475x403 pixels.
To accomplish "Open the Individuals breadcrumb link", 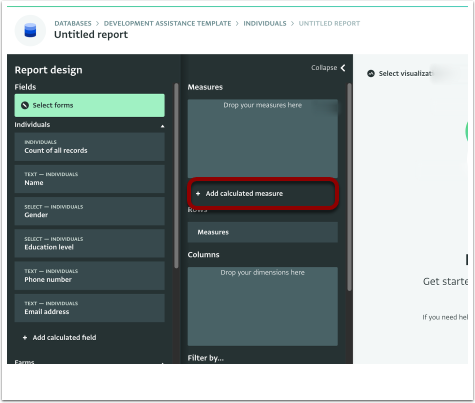I will [x=265, y=23].
